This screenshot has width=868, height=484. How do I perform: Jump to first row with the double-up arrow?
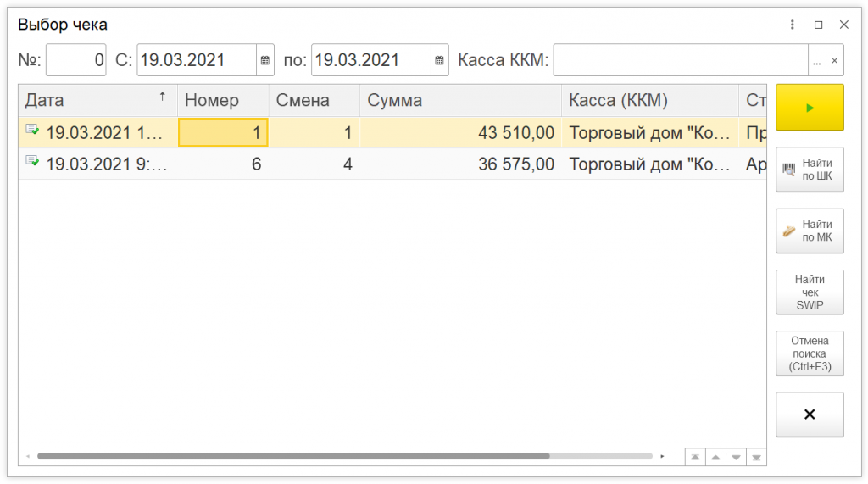point(695,457)
